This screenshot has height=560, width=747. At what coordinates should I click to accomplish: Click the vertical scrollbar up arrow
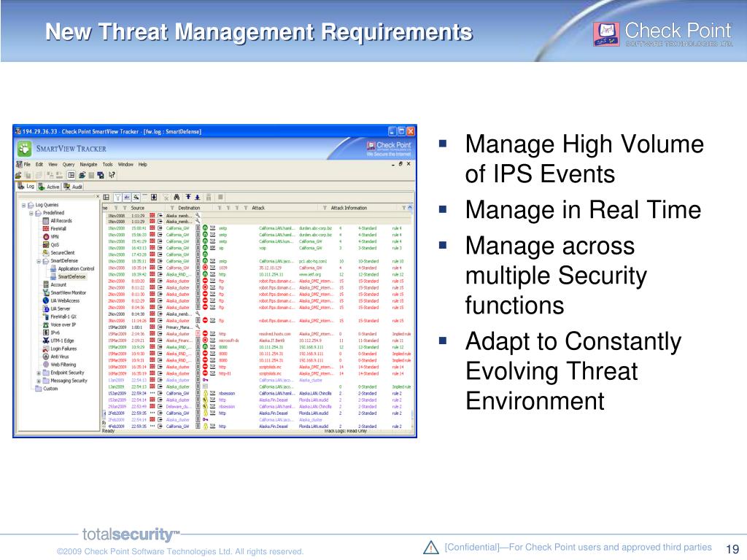pos(410,208)
